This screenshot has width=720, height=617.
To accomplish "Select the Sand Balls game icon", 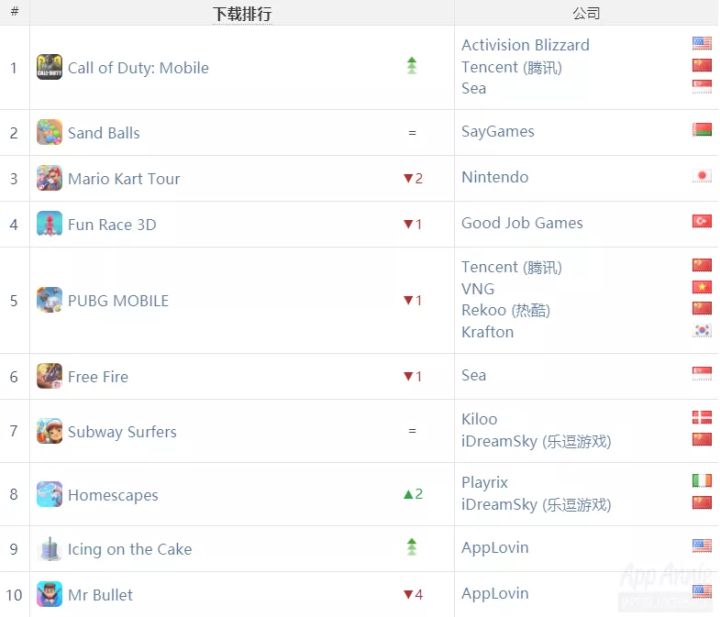I will (49, 132).
